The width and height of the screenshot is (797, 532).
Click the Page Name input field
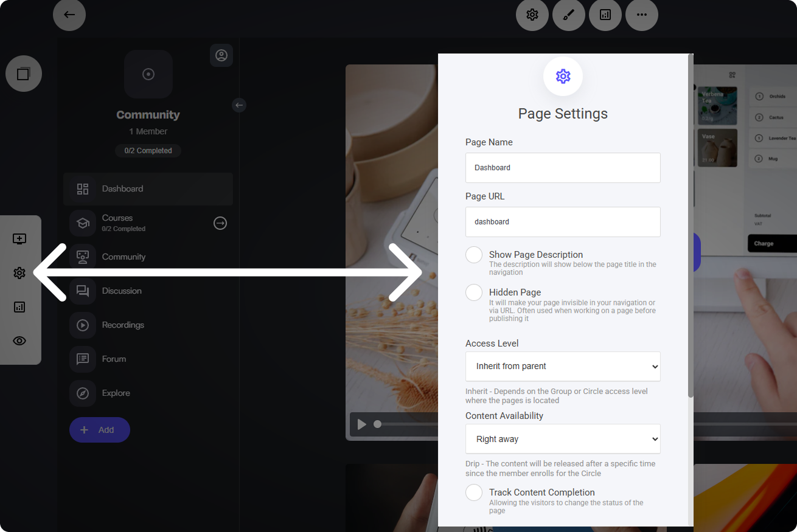(563, 168)
